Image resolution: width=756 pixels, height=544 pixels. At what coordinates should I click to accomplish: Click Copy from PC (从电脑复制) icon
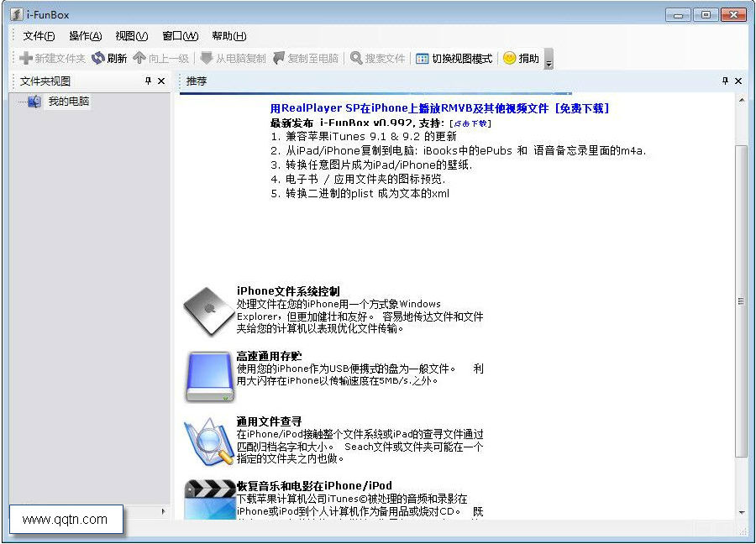point(206,59)
